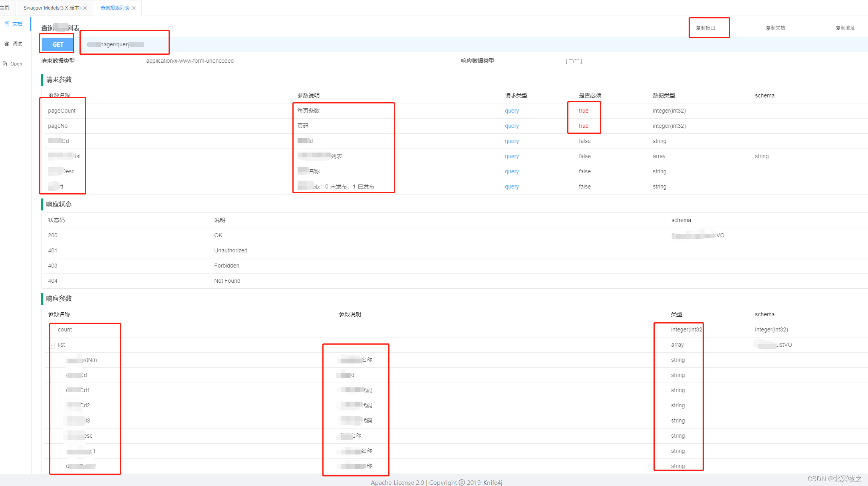
Task: Click the VO schema for status 200
Action: [x=698, y=236]
